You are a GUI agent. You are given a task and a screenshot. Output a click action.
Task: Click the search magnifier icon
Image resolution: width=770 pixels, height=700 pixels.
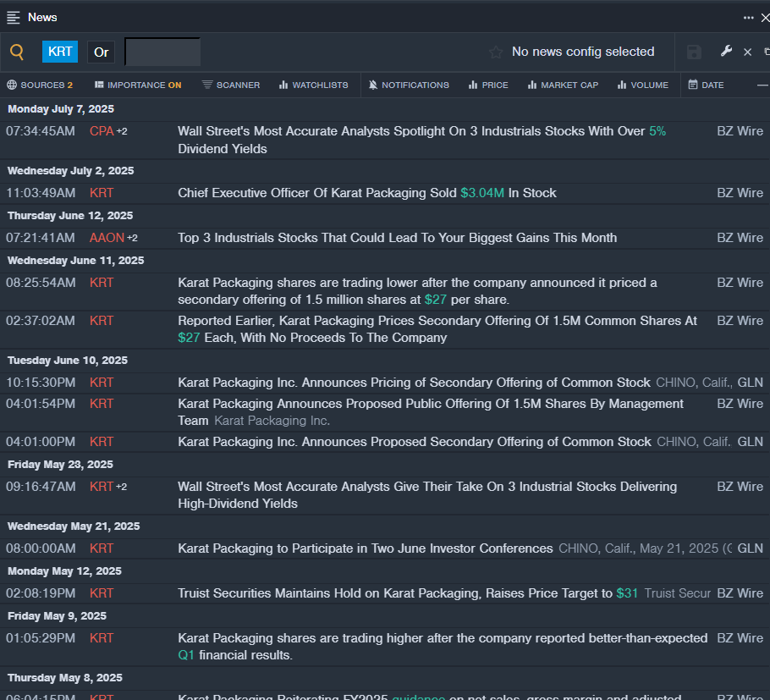(17, 52)
